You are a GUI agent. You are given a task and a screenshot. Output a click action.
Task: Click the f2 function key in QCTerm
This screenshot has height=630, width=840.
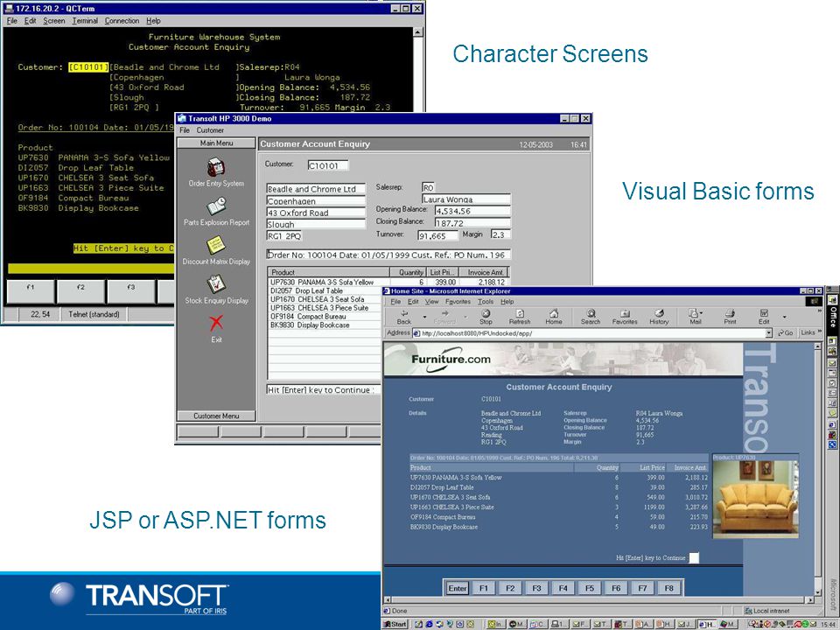tap(80, 292)
